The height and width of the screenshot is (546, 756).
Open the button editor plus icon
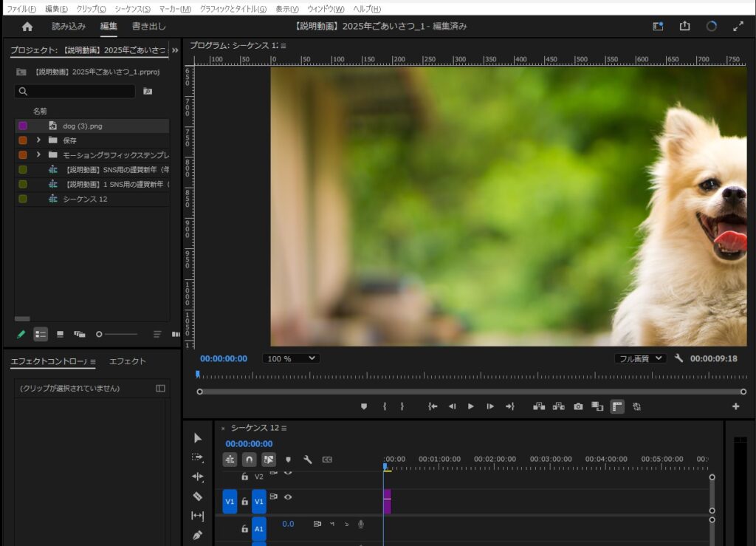[x=736, y=406]
